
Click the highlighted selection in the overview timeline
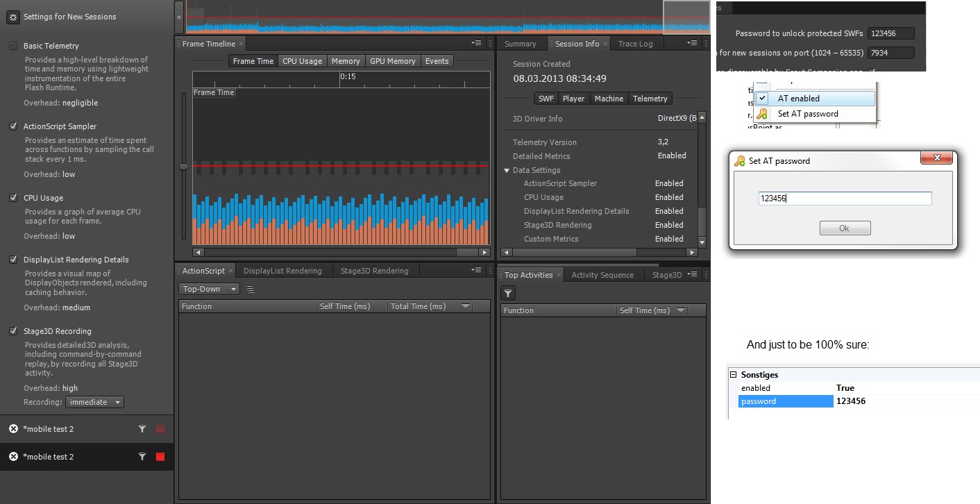[x=686, y=17]
